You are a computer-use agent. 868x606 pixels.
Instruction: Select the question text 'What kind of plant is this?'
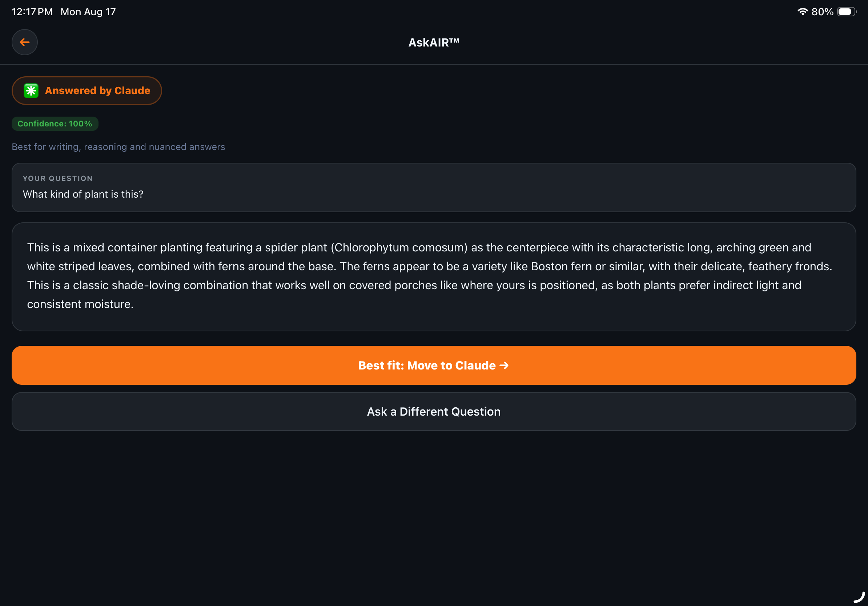click(x=83, y=194)
